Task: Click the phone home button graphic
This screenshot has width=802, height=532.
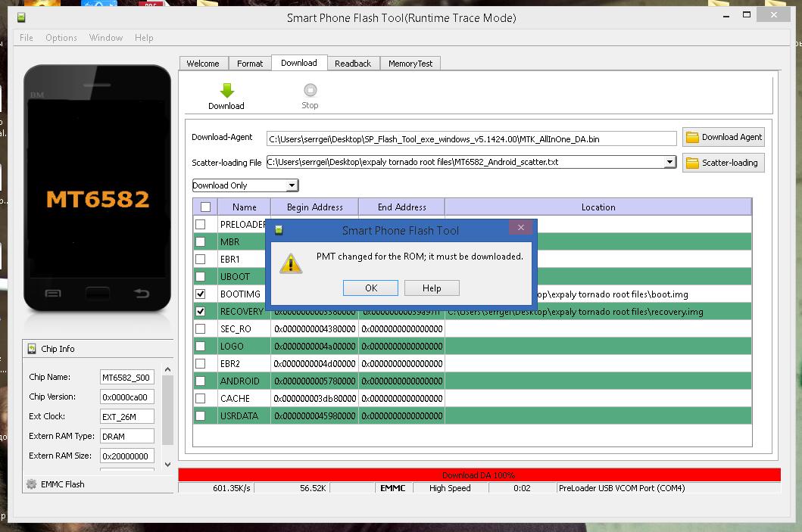Action: [x=97, y=294]
